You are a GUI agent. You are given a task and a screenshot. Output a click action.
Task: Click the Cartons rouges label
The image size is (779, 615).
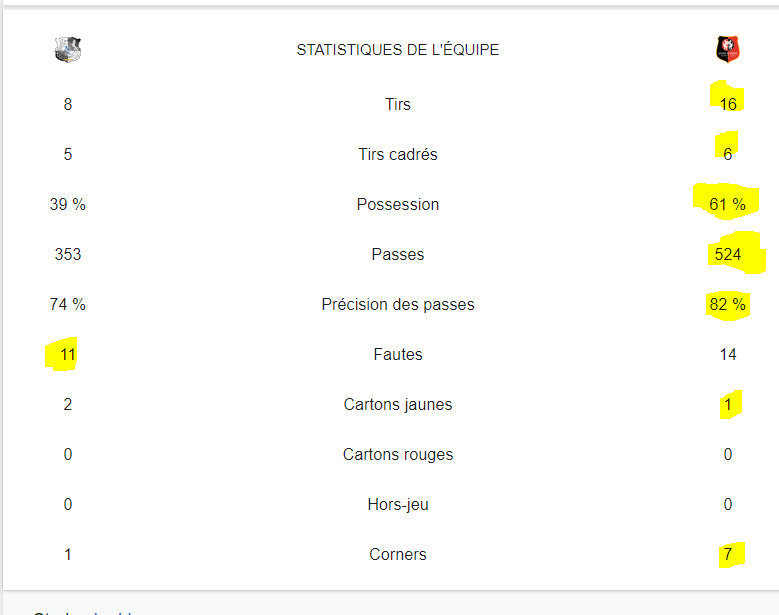(x=397, y=455)
